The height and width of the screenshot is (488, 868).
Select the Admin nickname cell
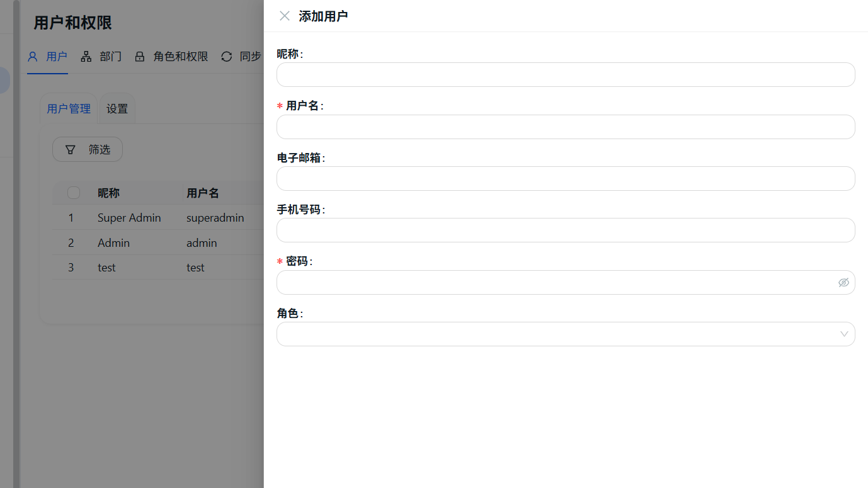tap(113, 242)
